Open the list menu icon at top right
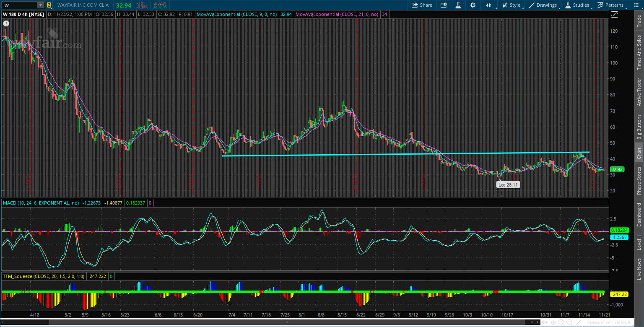The height and width of the screenshot is (327, 644). coord(636,5)
